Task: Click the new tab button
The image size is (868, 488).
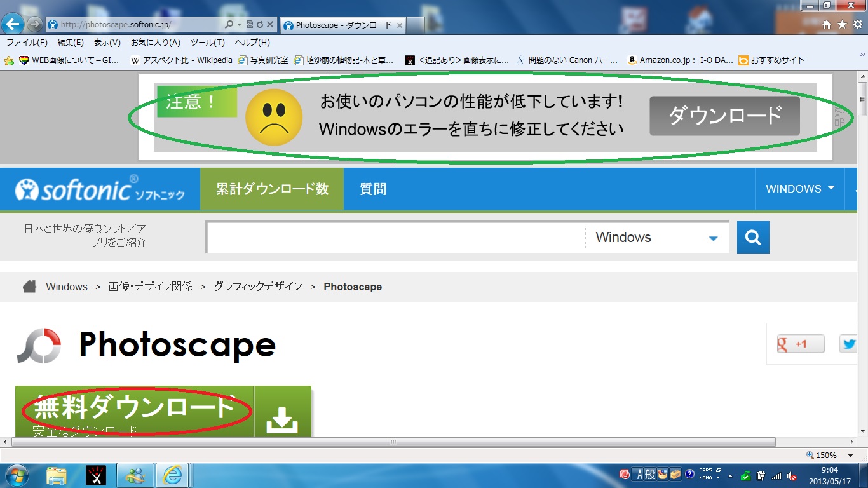Action: (415, 25)
